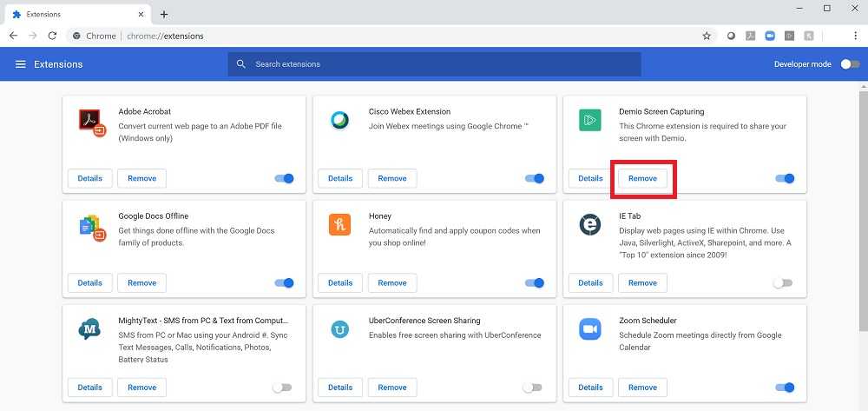Disable the Honey extension toggle
Image resolution: width=868 pixels, height=411 pixels.
(534, 282)
